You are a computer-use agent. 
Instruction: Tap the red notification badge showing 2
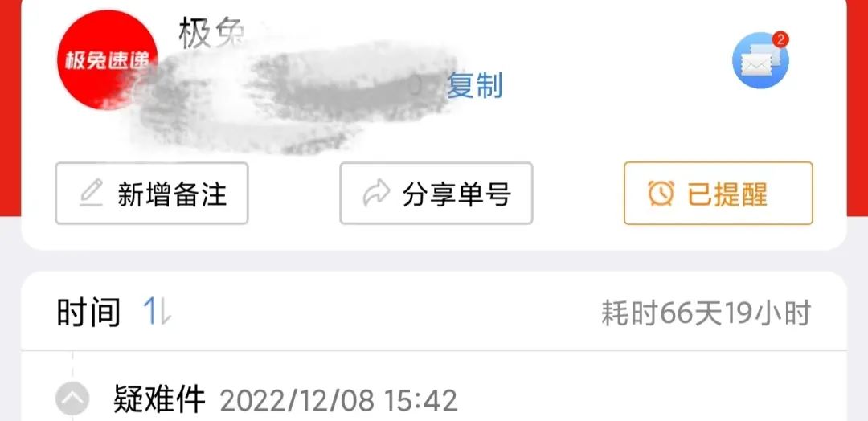tap(780, 39)
